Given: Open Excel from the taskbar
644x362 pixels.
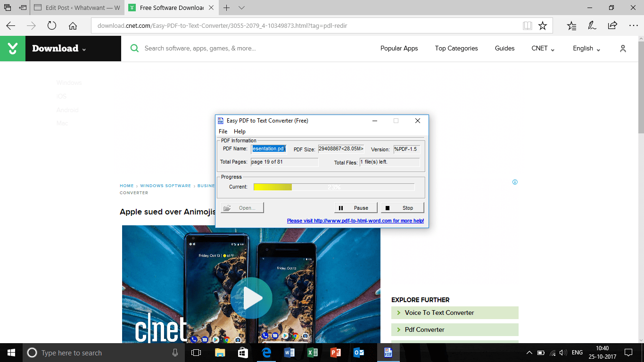Looking at the screenshot, I should point(313,353).
